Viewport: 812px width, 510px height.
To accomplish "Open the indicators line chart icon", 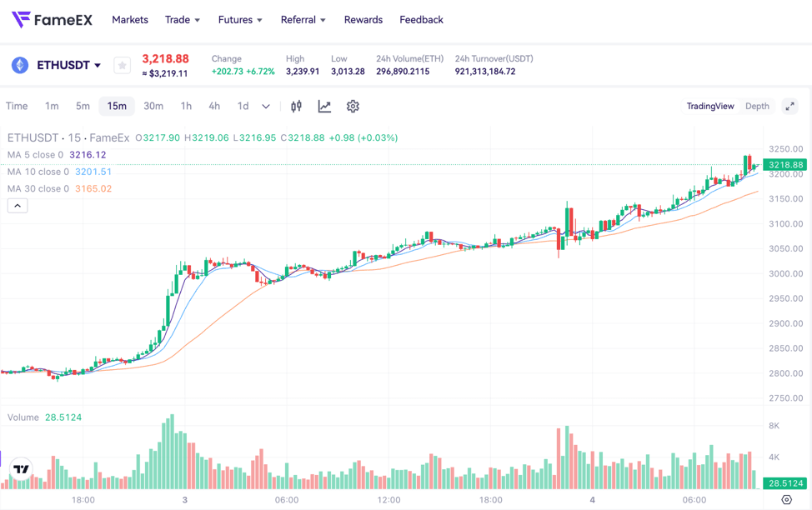I will pyautogui.click(x=324, y=106).
